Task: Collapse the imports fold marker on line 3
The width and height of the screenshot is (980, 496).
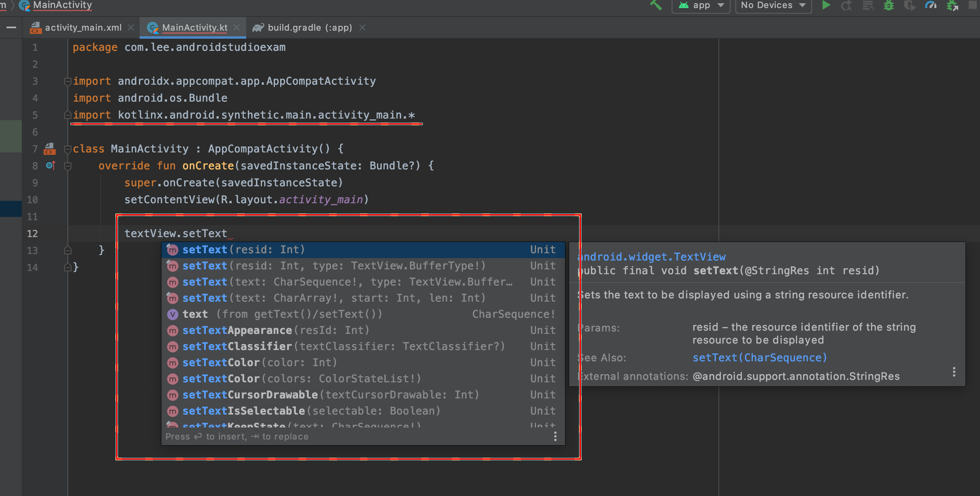Action: [x=68, y=81]
